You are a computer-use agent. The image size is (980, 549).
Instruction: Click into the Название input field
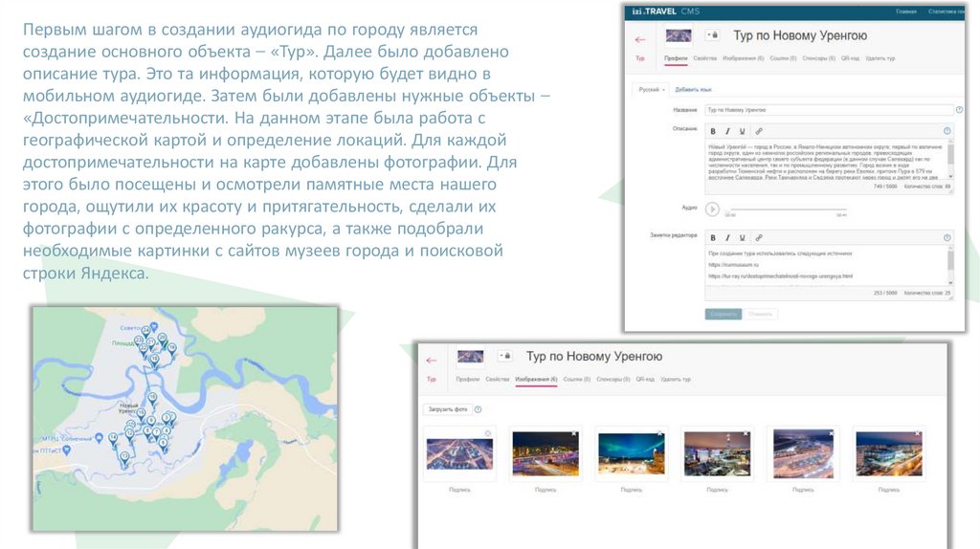(x=829, y=110)
